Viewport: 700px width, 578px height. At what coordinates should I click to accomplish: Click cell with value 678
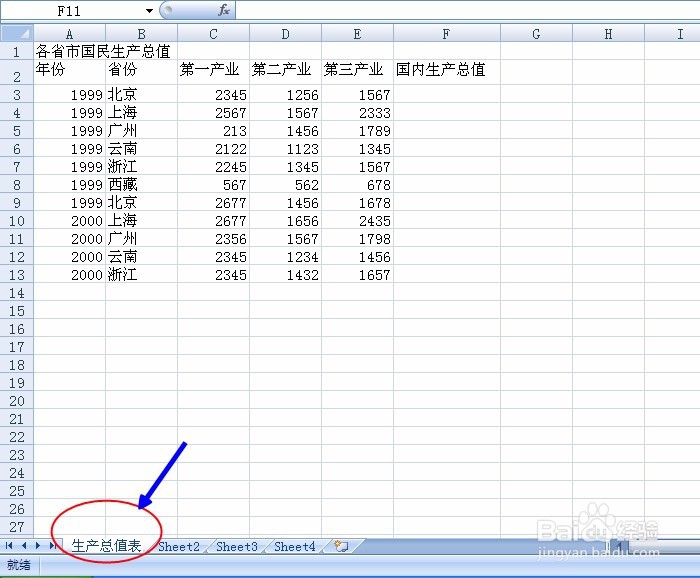click(x=357, y=185)
